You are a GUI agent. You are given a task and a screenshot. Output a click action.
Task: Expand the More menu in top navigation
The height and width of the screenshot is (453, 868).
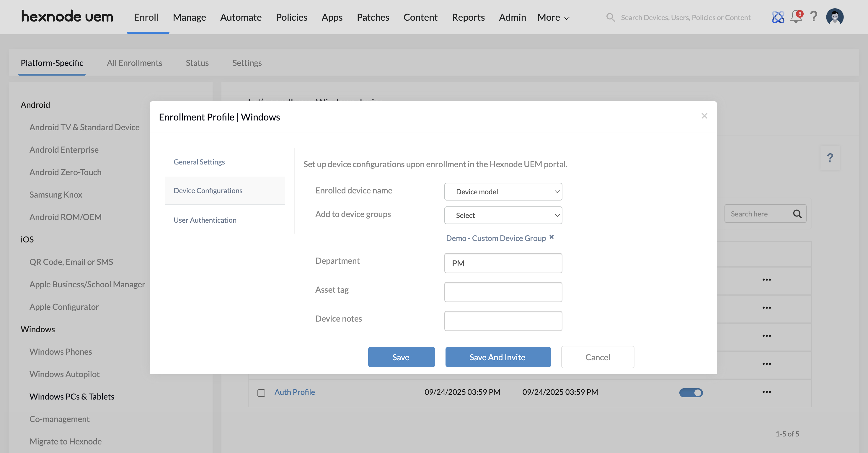tap(553, 17)
